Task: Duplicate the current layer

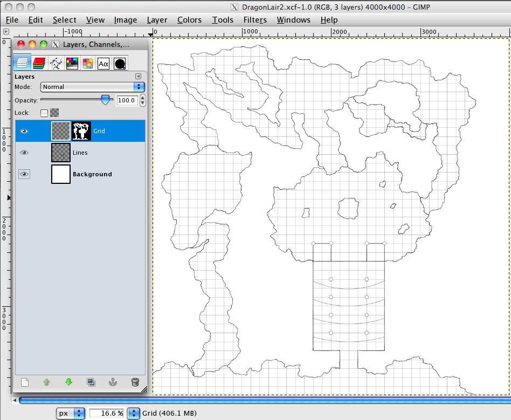Action: click(91, 382)
